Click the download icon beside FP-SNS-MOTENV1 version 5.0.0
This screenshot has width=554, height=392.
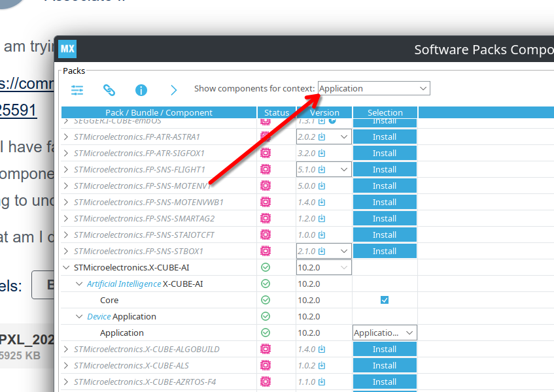coord(322,186)
